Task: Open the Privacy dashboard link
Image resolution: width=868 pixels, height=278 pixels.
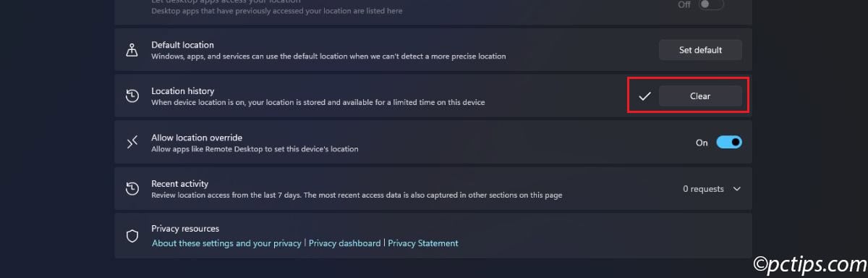Action: click(x=344, y=243)
